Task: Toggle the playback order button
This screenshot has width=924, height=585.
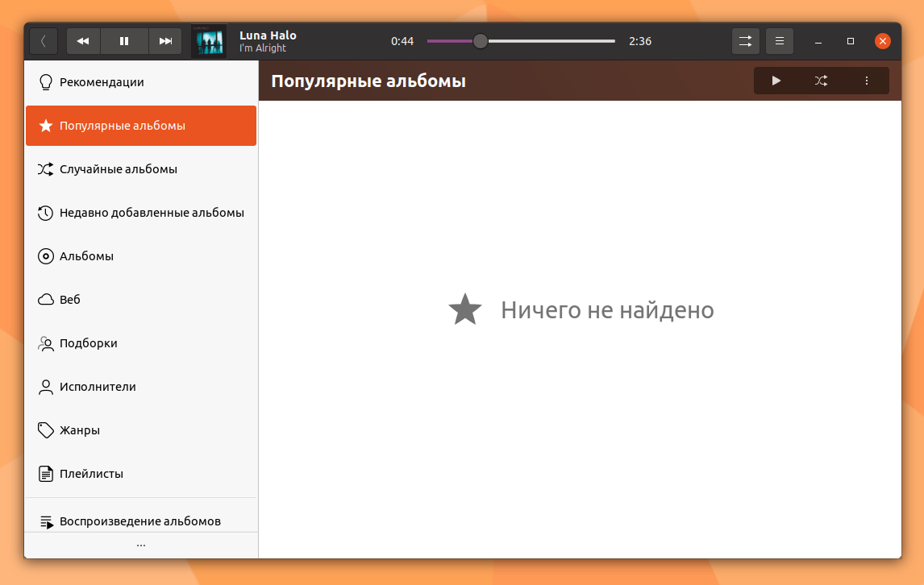Action: [x=746, y=41]
